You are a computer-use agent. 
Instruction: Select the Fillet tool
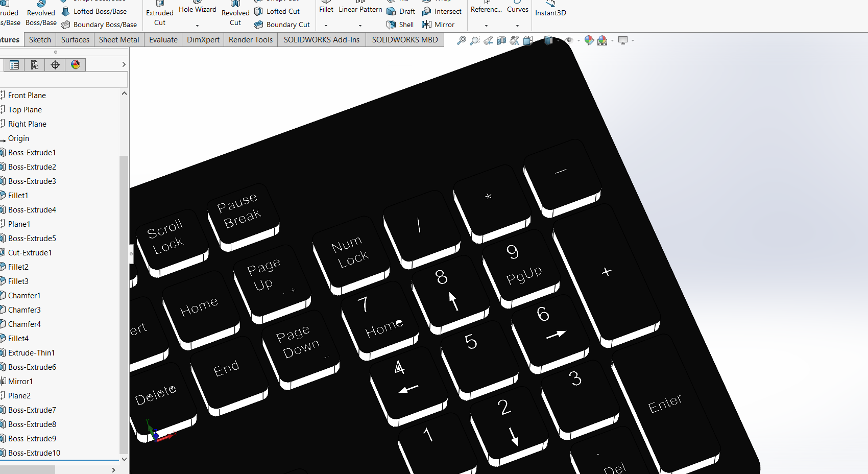click(326, 7)
